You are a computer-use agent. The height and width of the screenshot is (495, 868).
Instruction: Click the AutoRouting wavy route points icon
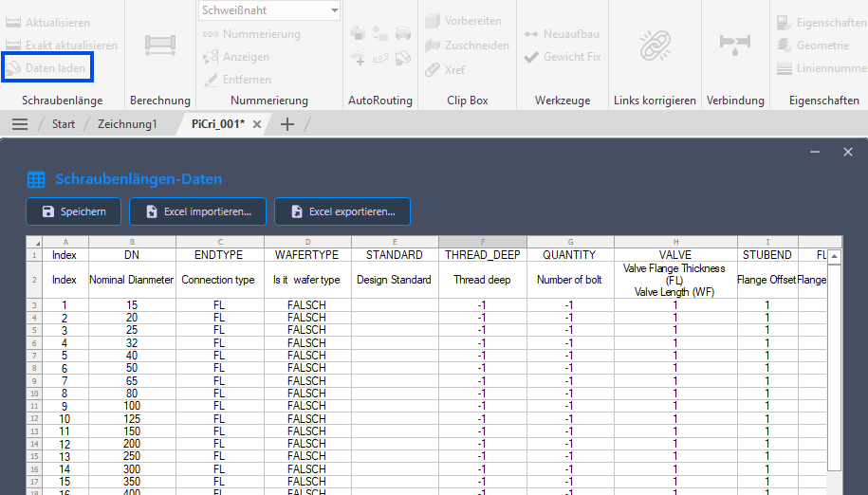coord(380,57)
